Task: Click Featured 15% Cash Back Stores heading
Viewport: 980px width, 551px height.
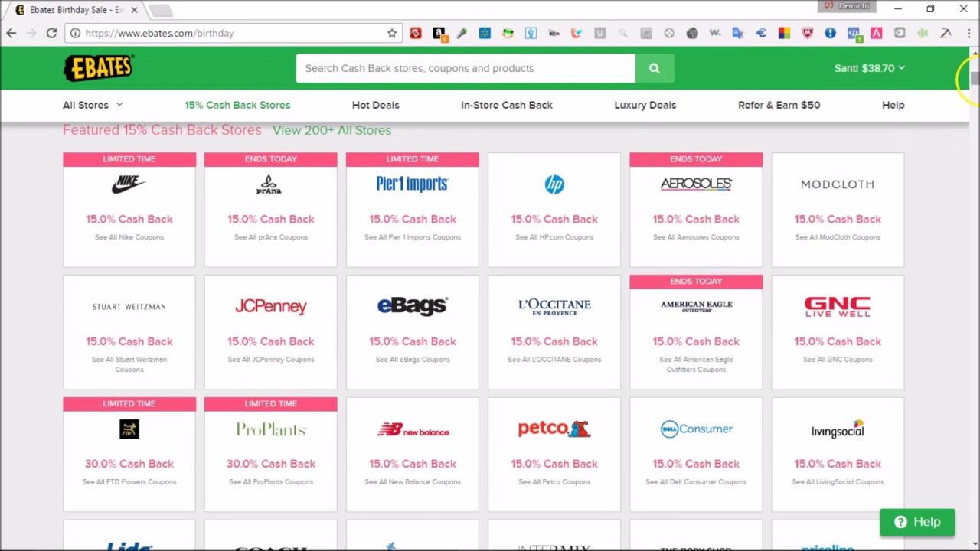Action: [x=162, y=130]
